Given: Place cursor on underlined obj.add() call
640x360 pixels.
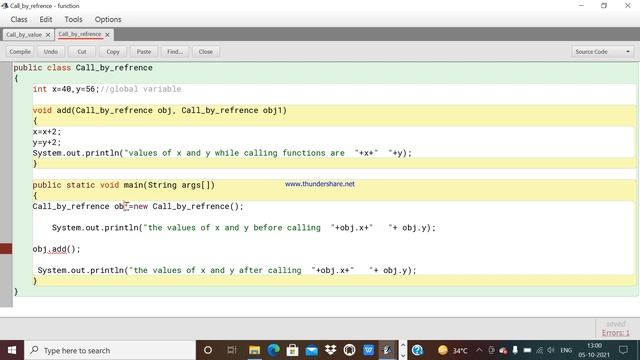Looking at the screenshot, I should coord(56,249).
